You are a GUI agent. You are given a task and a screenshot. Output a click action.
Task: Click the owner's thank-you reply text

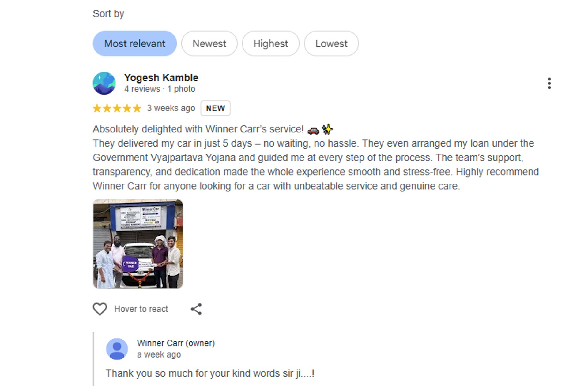pos(210,373)
